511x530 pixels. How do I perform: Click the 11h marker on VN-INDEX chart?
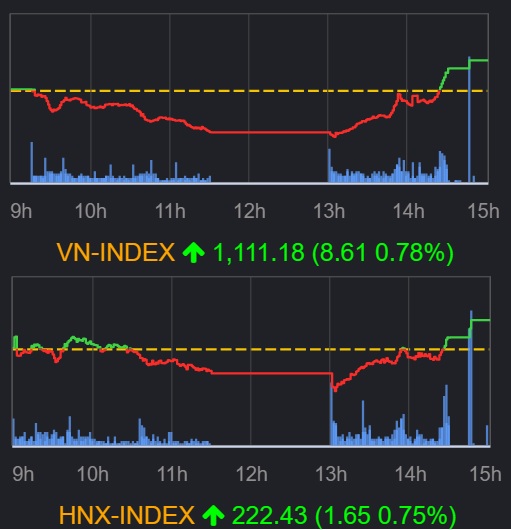pyautogui.click(x=170, y=211)
